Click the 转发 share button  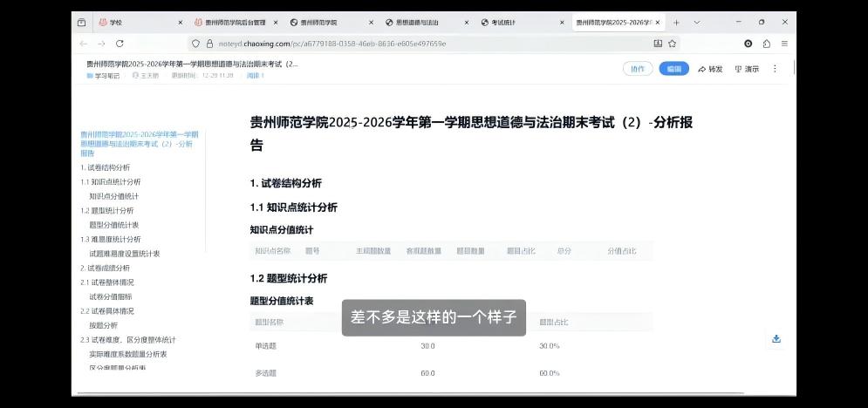[710, 69]
